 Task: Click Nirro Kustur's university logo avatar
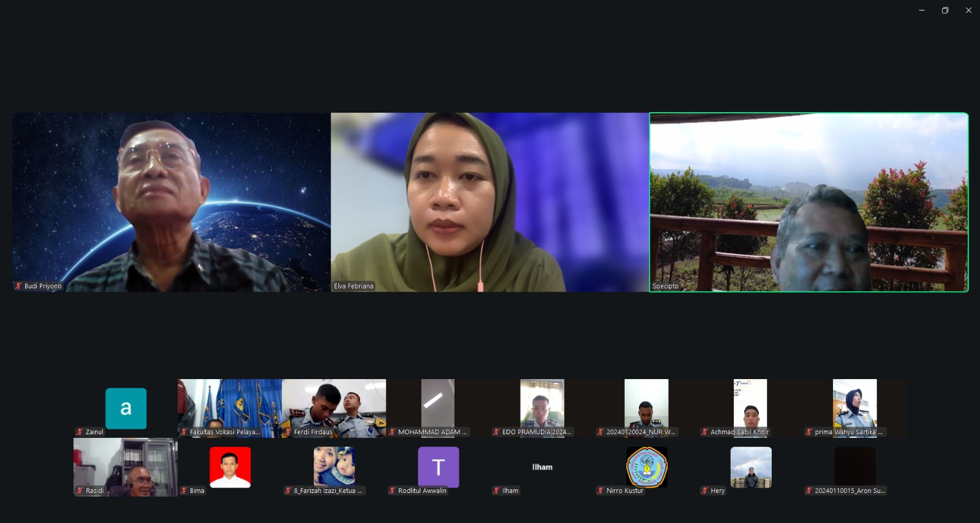coord(646,467)
